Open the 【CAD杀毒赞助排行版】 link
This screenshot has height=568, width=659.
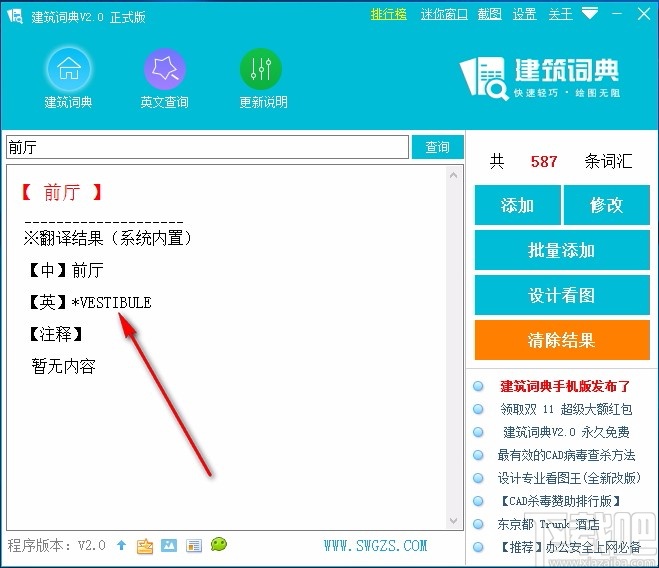(561, 501)
